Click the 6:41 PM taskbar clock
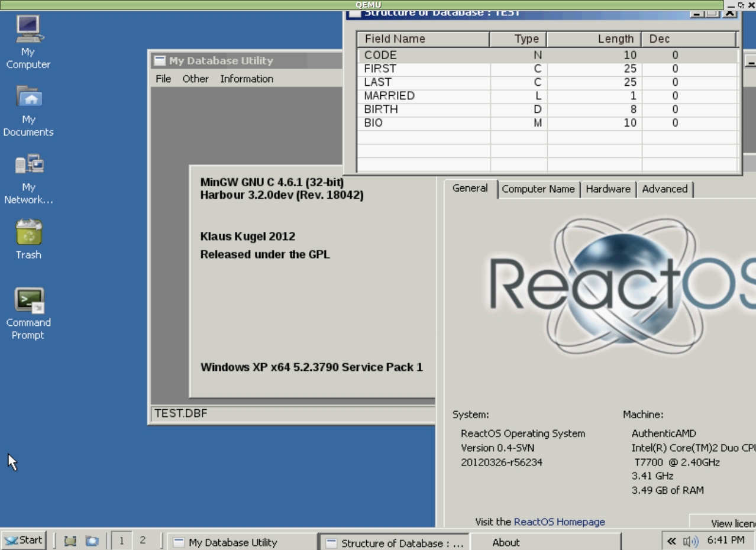Viewport: 756px width, 550px height. (x=726, y=540)
